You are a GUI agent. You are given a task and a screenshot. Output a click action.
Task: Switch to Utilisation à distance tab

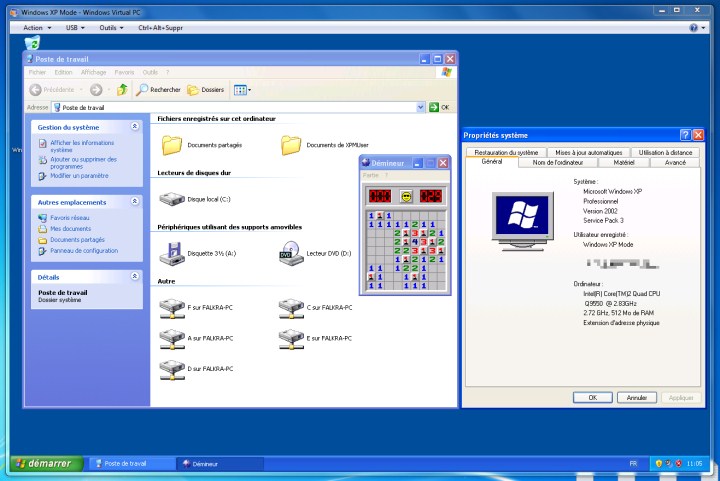pos(665,152)
